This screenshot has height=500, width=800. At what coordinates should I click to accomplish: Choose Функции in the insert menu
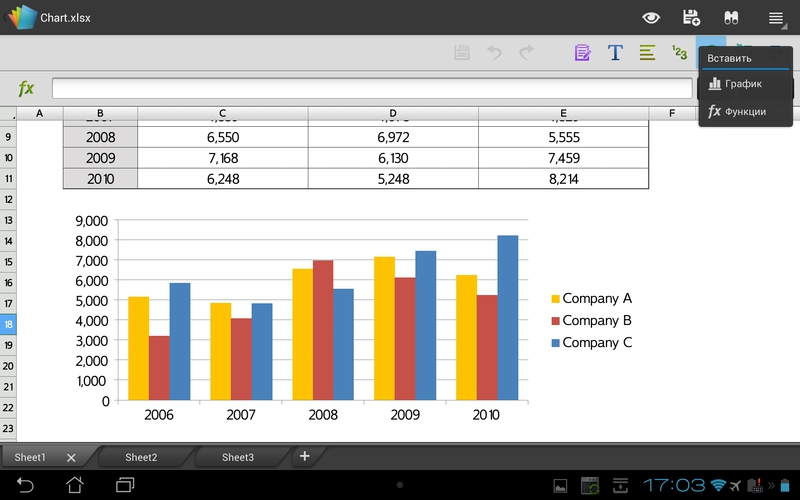click(745, 111)
